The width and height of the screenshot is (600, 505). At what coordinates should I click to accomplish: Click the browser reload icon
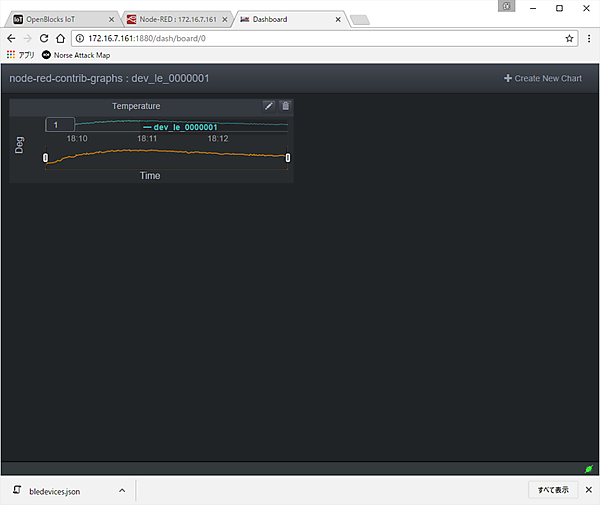[x=44, y=38]
